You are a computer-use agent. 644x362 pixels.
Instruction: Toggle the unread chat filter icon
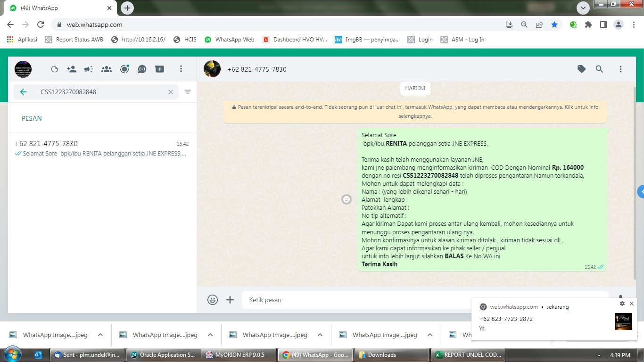click(x=188, y=92)
